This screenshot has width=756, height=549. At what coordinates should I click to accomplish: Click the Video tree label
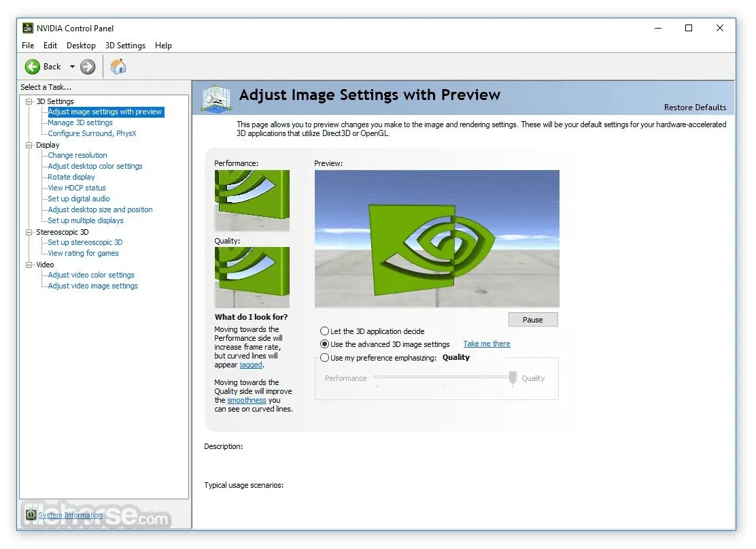pos(45,265)
